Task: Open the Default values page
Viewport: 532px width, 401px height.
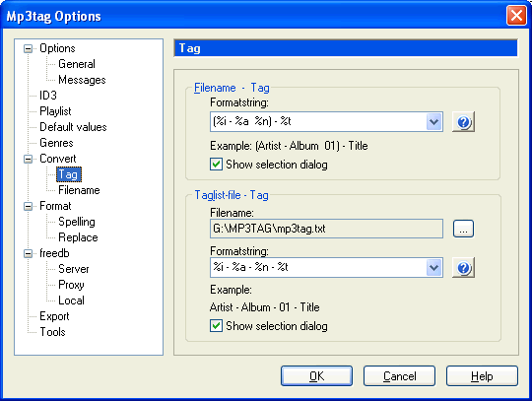Action: (73, 127)
